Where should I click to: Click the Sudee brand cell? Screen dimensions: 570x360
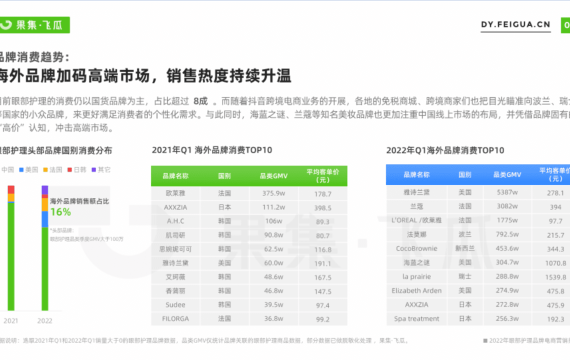tap(175, 305)
